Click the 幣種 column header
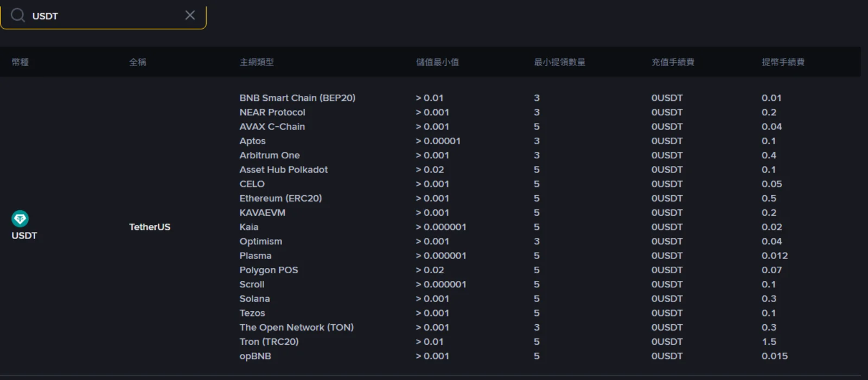The image size is (868, 380). pyautogui.click(x=20, y=62)
